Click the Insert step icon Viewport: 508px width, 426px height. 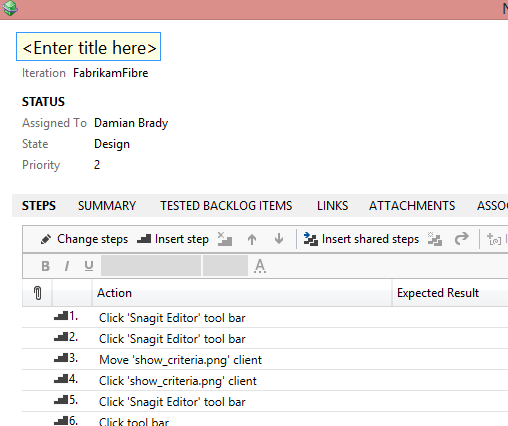(x=144, y=239)
